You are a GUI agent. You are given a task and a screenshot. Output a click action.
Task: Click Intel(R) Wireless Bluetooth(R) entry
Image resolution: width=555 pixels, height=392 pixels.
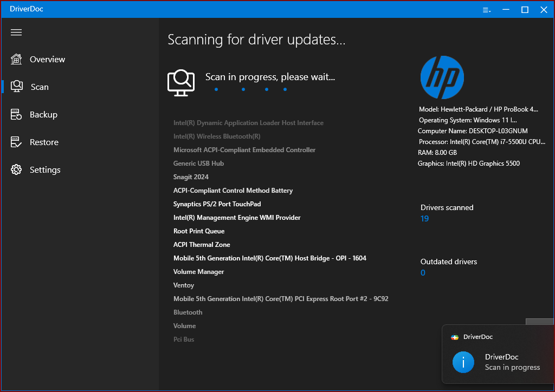pyautogui.click(x=217, y=136)
